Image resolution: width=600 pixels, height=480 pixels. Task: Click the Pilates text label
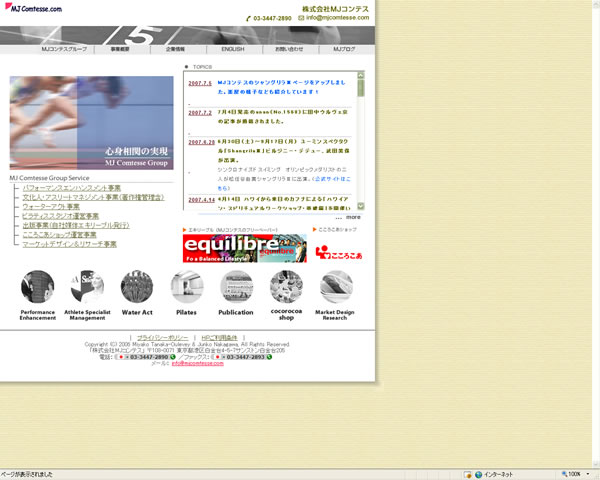coord(186,312)
